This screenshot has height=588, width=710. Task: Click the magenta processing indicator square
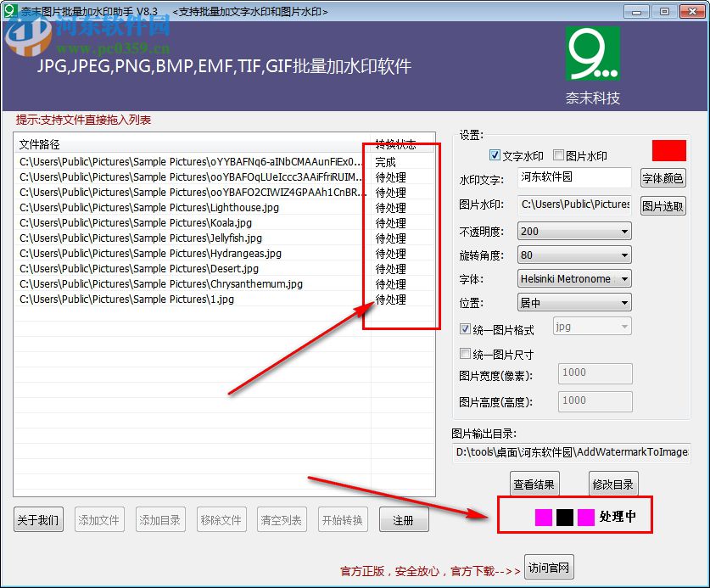544,516
